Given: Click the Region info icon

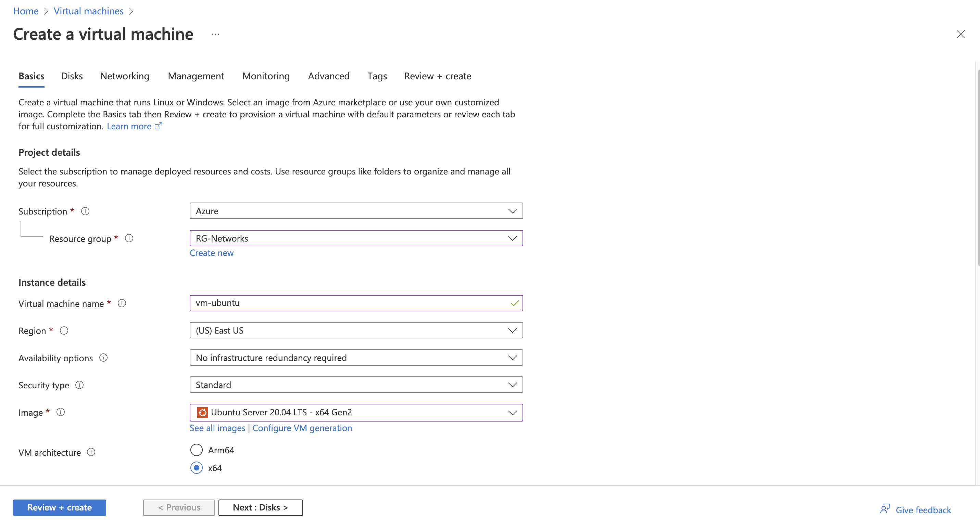Looking at the screenshot, I should pos(64,331).
